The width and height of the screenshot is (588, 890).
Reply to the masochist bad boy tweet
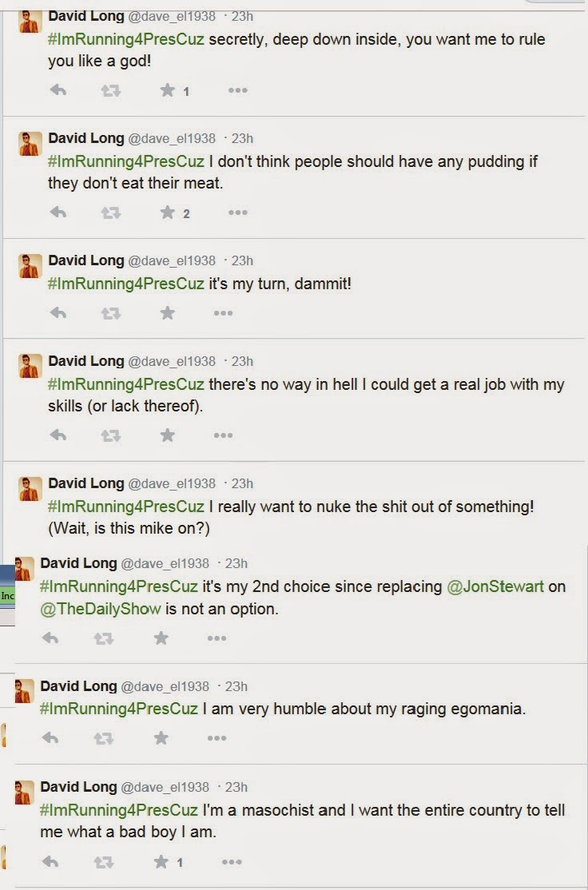coord(50,862)
